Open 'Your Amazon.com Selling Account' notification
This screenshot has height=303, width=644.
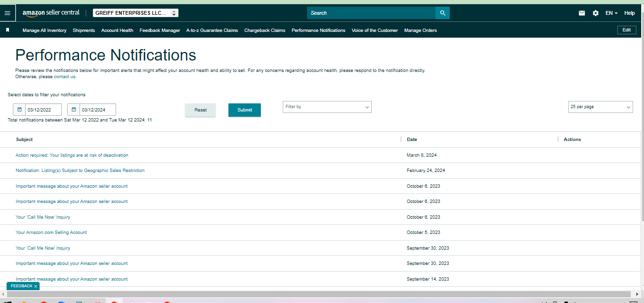point(51,232)
